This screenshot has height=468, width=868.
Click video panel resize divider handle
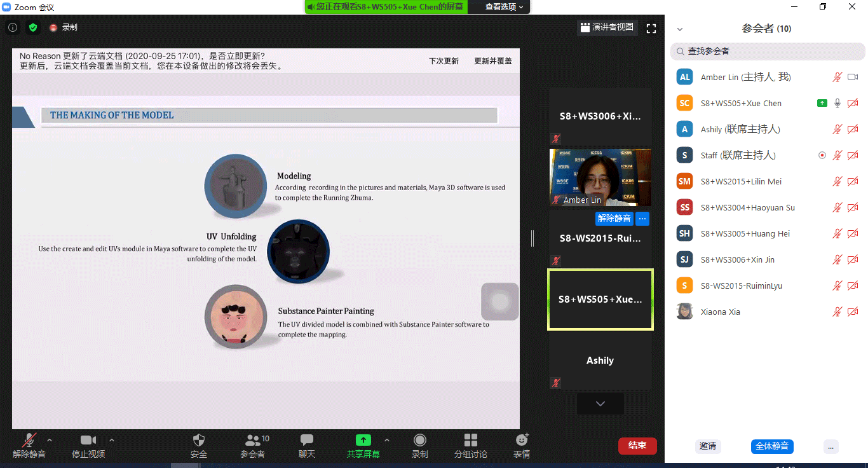tap(532, 238)
